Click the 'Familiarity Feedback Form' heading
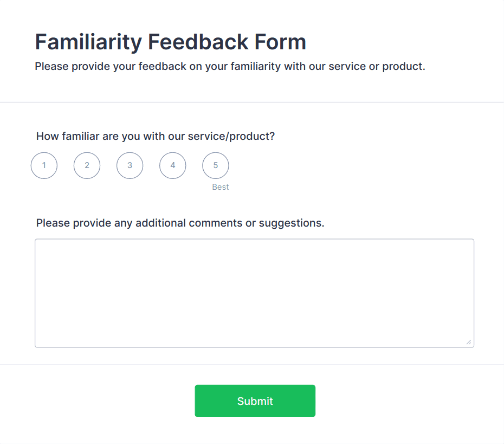This screenshot has height=444, width=504. tap(170, 42)
